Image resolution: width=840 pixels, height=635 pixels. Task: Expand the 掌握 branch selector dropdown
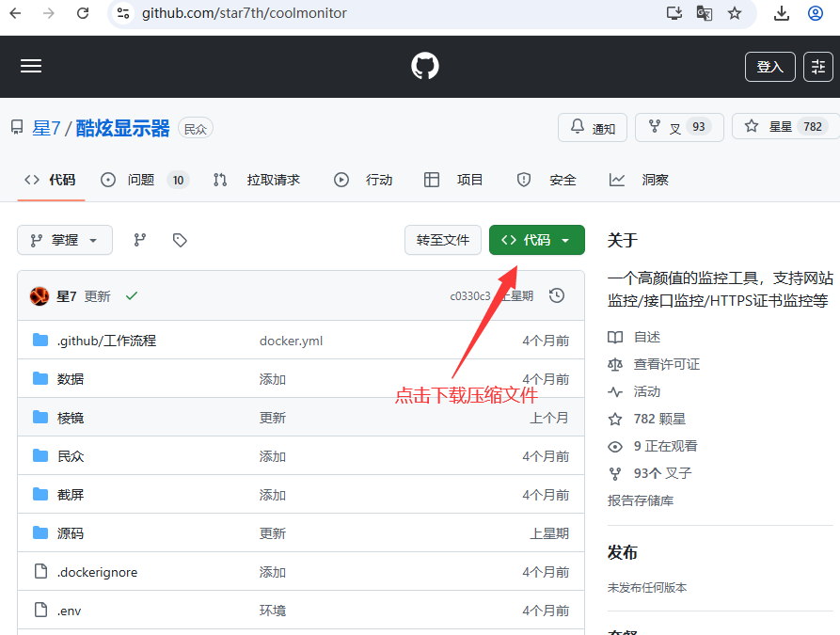(65, 240)
